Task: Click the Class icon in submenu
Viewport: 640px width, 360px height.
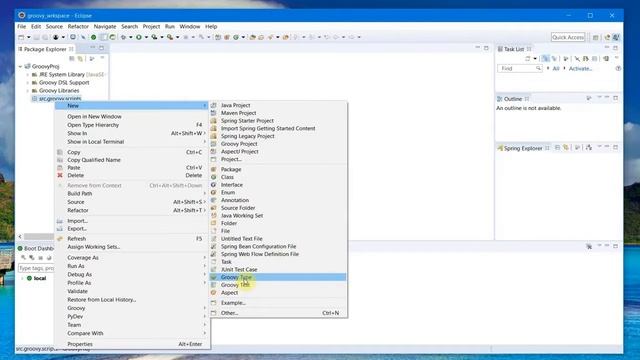Action: 213,177
